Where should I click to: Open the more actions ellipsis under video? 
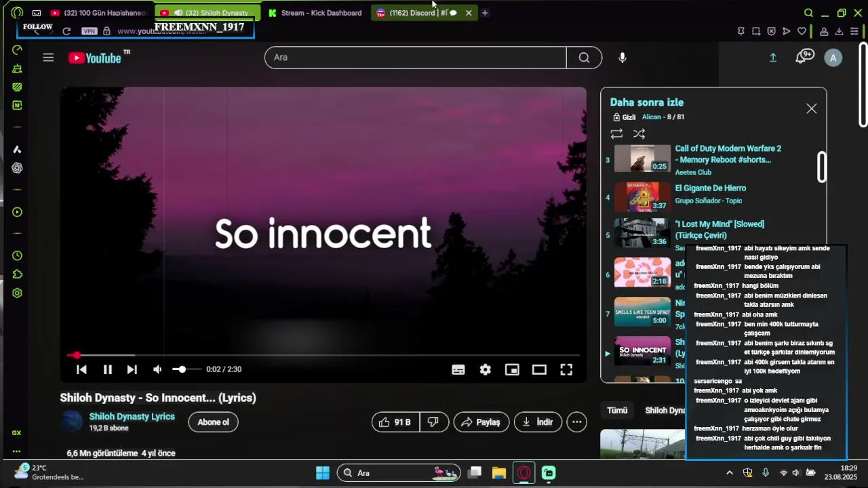[577, 422]
